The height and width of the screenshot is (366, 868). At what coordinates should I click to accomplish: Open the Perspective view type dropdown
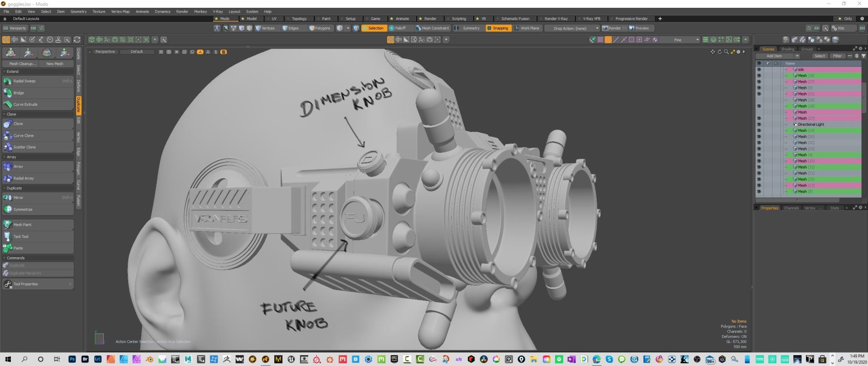(105, 52)
